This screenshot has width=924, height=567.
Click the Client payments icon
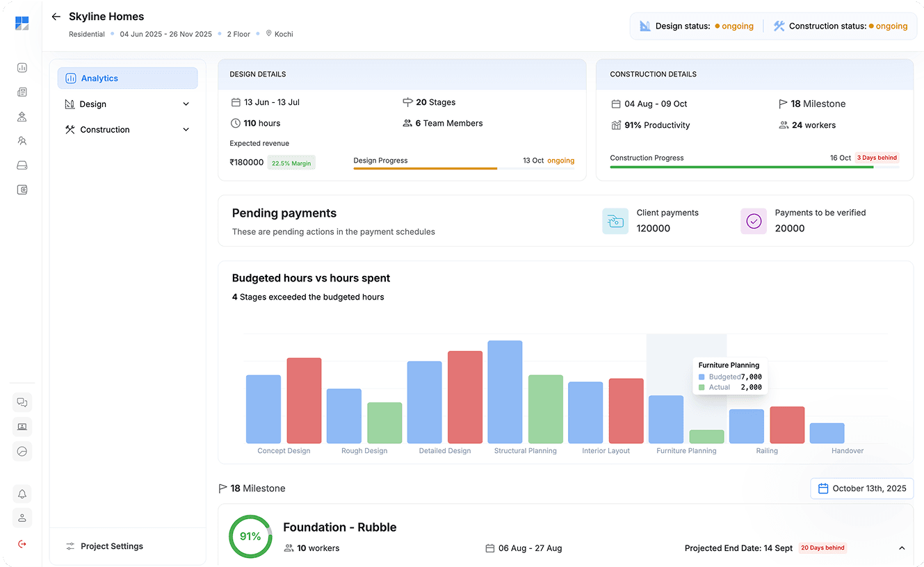click(x=615, y=221)
